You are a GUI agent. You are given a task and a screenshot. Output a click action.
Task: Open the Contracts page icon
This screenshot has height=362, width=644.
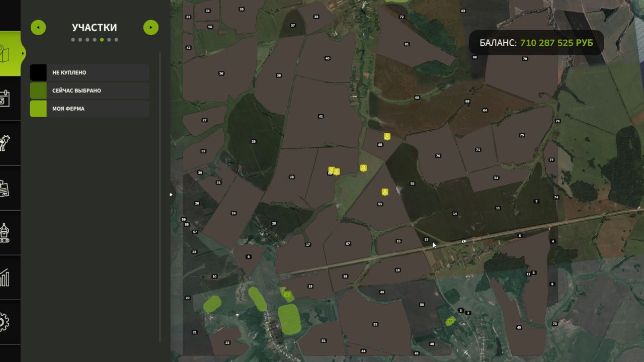[x=4, y=188]
